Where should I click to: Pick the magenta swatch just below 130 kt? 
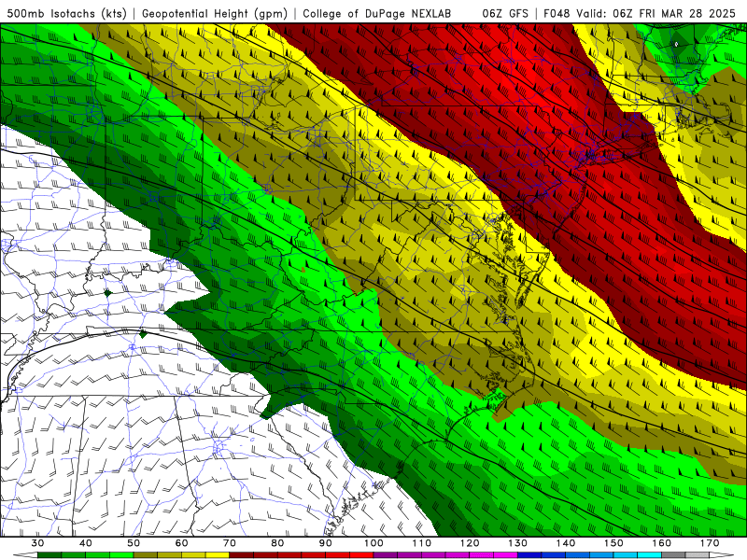(x=505, y=555)
